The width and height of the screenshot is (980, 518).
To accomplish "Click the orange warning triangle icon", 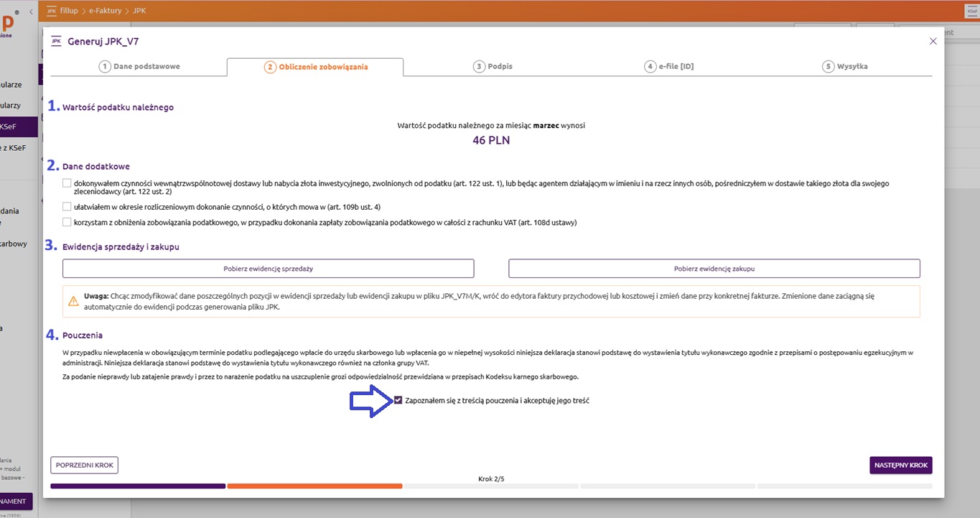I will (73, 301).
